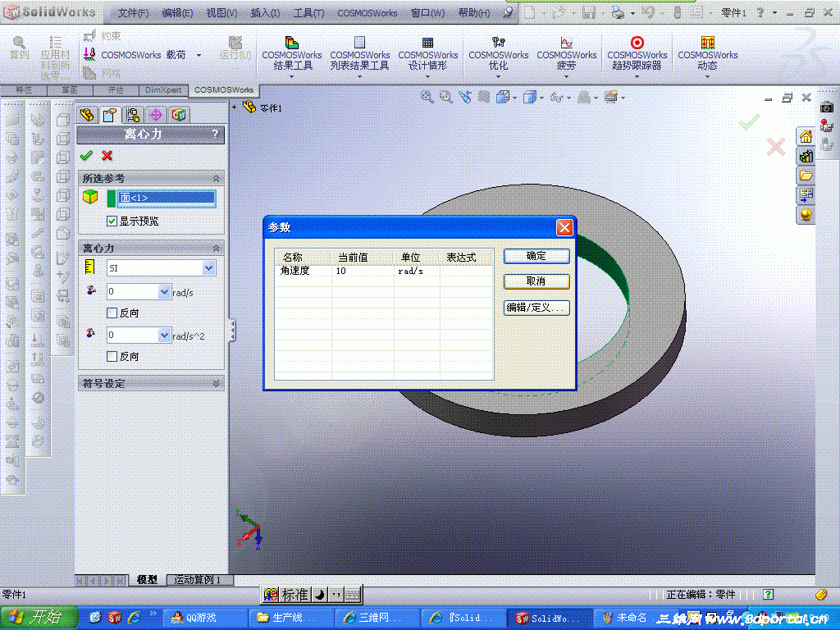Click Zoom to Area in the view toolbar
This screenshot has width=840, height=630.
[445, 97]
